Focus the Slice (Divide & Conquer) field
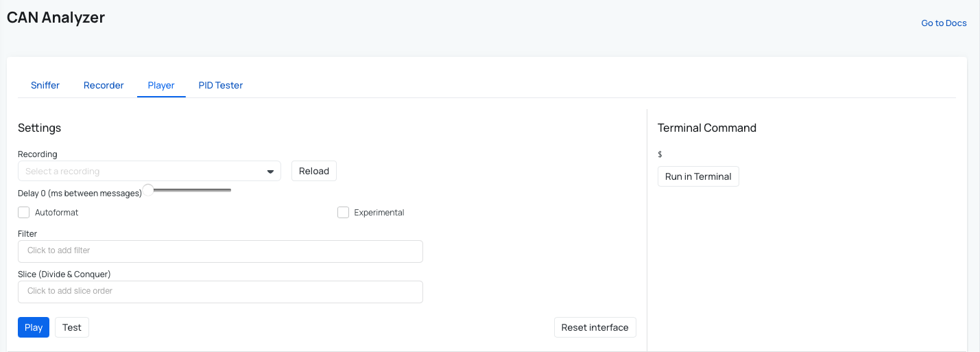Screen dimensions: 980x352 (x=220, y=292)
